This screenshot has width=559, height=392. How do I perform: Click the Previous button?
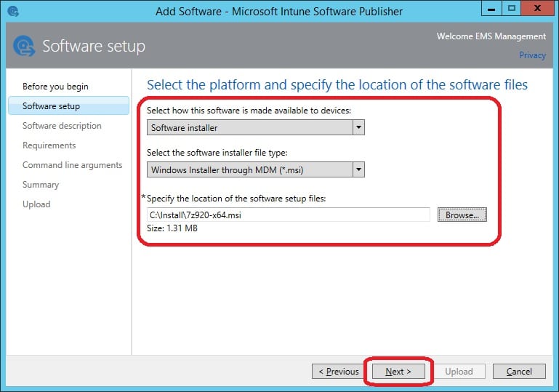click(339, 372)
